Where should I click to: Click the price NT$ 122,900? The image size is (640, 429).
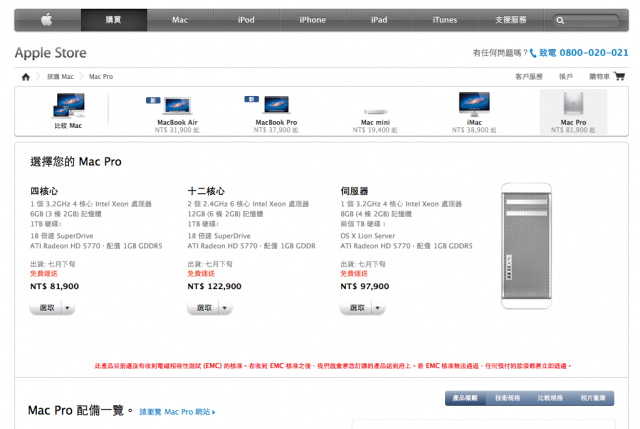pyautogui.click(x=214, y=286)
